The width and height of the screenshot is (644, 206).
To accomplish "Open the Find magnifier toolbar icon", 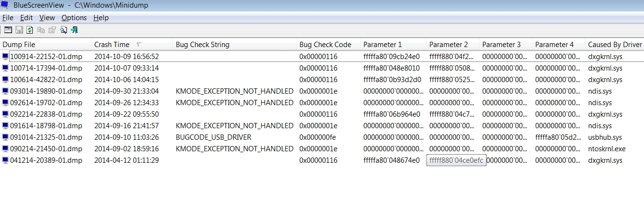I will (x=64, y=30).
